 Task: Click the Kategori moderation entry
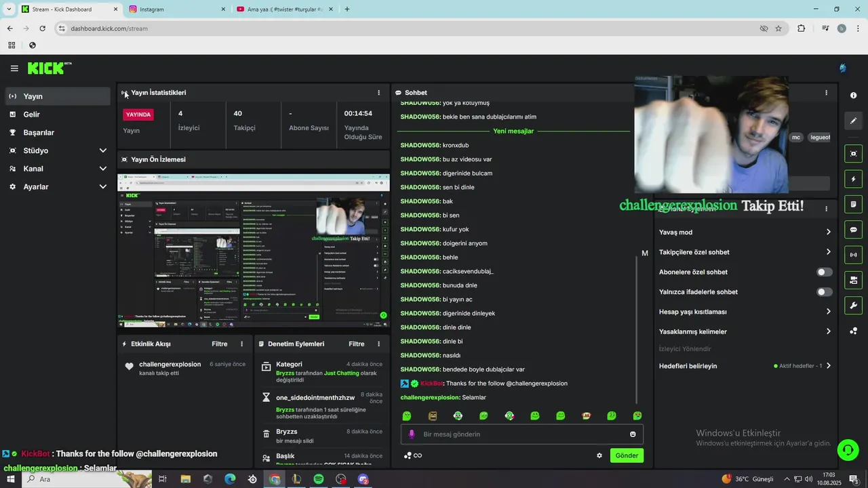322,371
